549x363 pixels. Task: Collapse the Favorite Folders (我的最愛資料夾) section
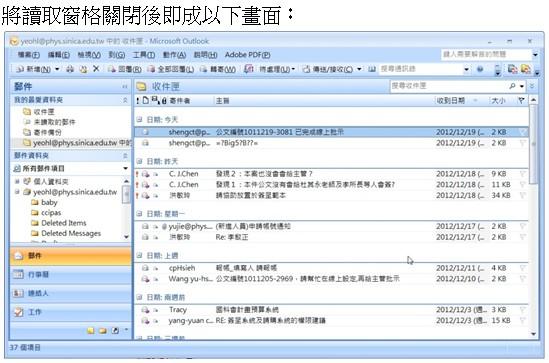(125, 100)
